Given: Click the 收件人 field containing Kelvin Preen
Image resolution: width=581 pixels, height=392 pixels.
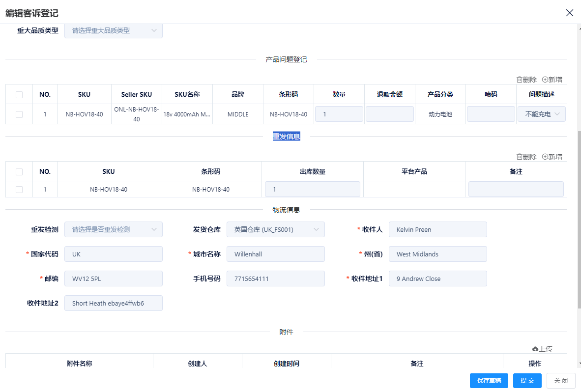Looking at the screenshot, I should 437,229.
